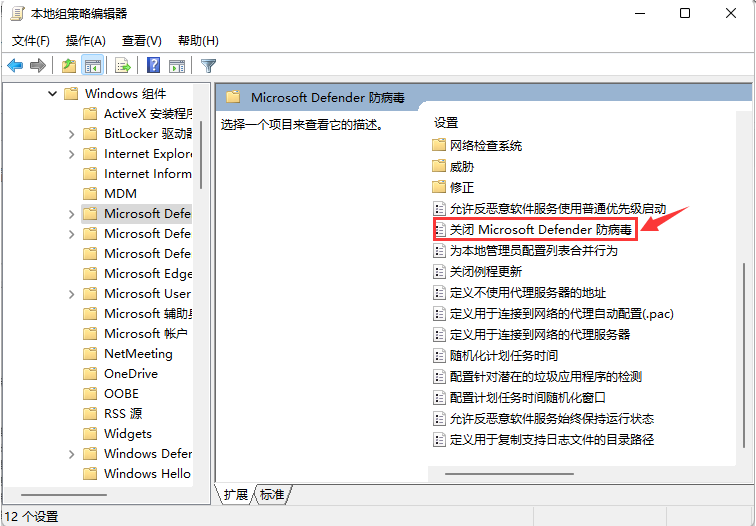Click the Export List toolbar icon
The image size is (756, 526).
point(123,66)
